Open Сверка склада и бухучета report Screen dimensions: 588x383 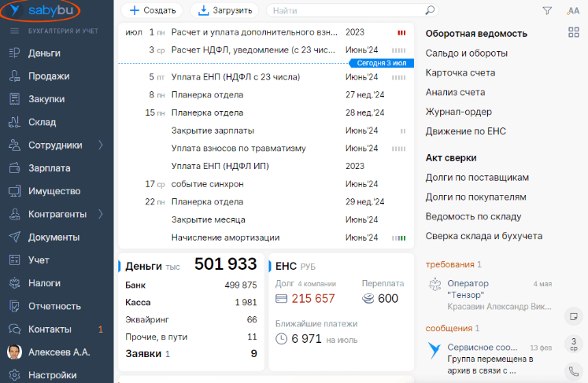click(484, 236)
